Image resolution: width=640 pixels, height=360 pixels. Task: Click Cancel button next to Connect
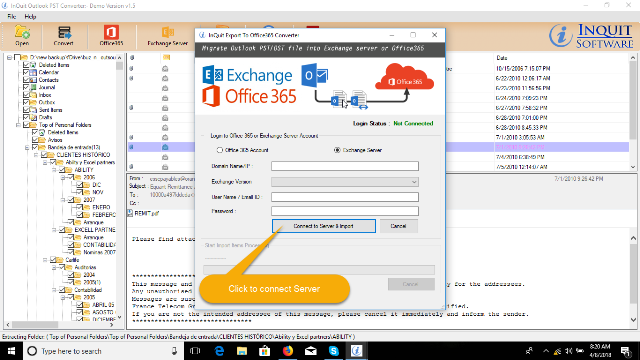(x=398, y=226)
